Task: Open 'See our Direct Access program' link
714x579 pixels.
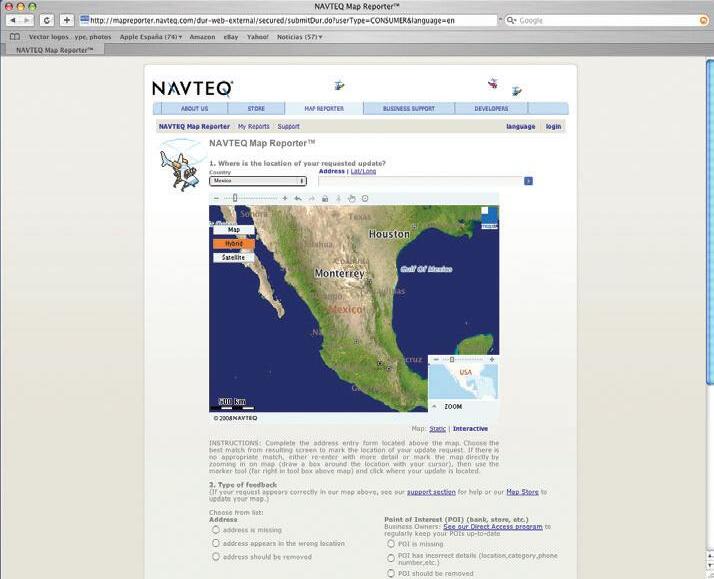Action: pyautogui.click(x=493, y=527)
